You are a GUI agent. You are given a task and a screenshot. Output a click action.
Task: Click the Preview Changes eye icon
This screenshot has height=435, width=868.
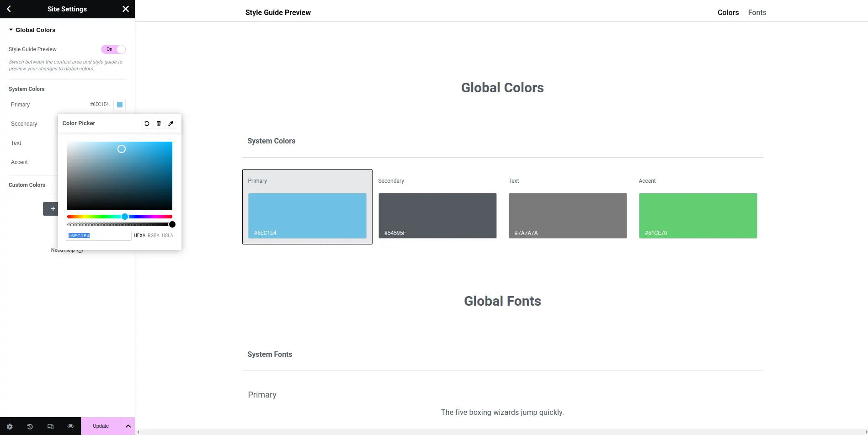pyautogui.click(x=70, y=426)
